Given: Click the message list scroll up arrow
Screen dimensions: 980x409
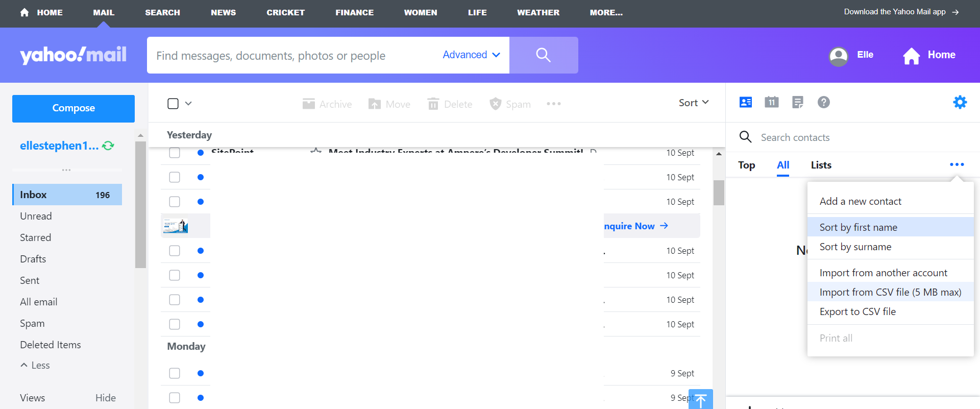Looking at the screenshot, I should point(719,154).
